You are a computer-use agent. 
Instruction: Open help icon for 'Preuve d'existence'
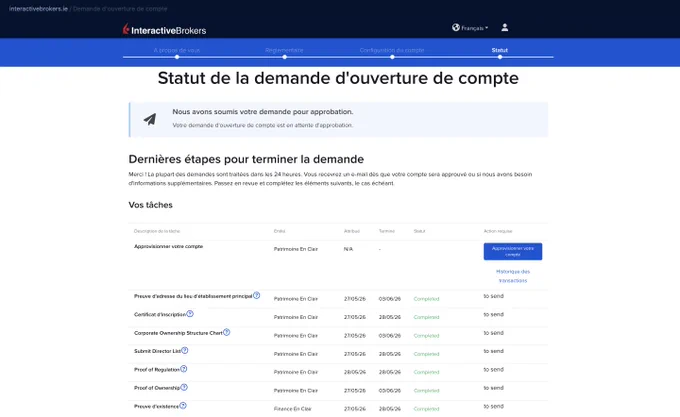[183, 406]
